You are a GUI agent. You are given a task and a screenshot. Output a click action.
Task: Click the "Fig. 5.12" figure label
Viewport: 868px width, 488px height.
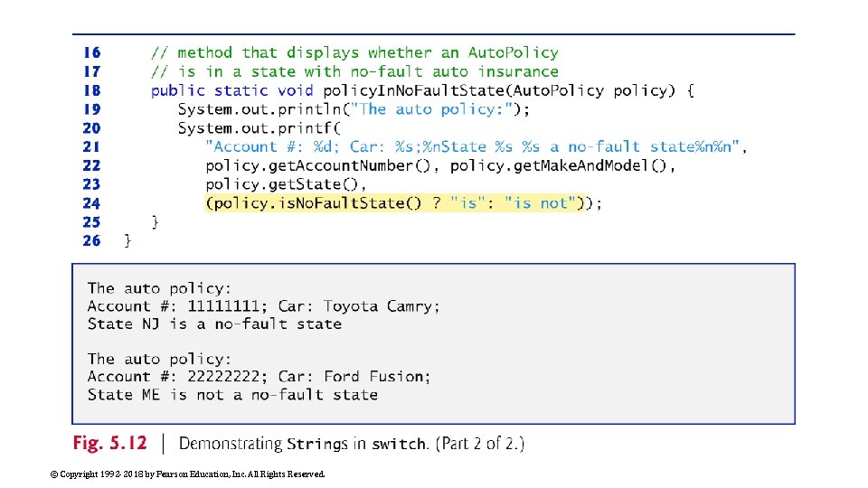point(111,444)
